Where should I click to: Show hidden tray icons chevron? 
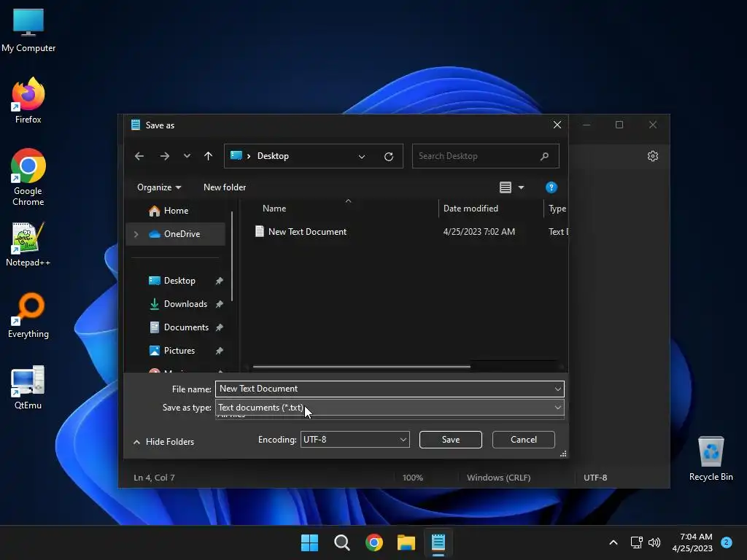[613, 542]
